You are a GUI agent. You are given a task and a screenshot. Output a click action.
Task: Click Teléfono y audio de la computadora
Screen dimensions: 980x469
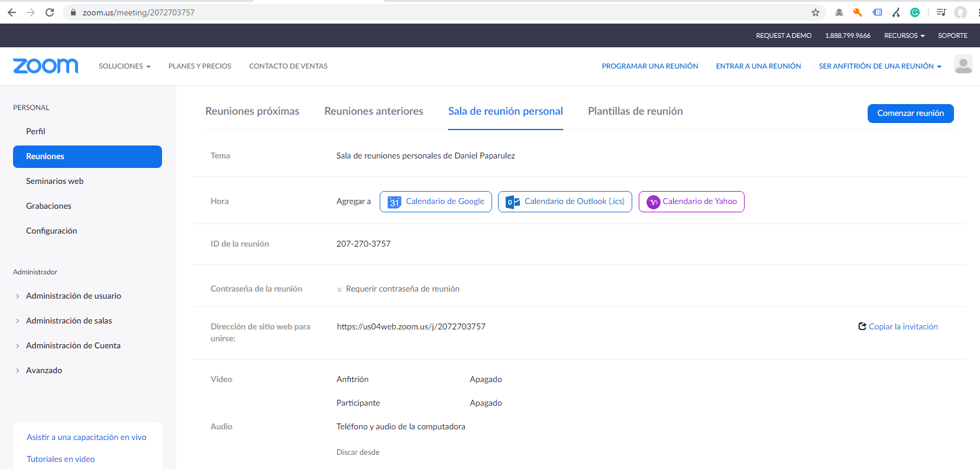[x=400, y=426]
